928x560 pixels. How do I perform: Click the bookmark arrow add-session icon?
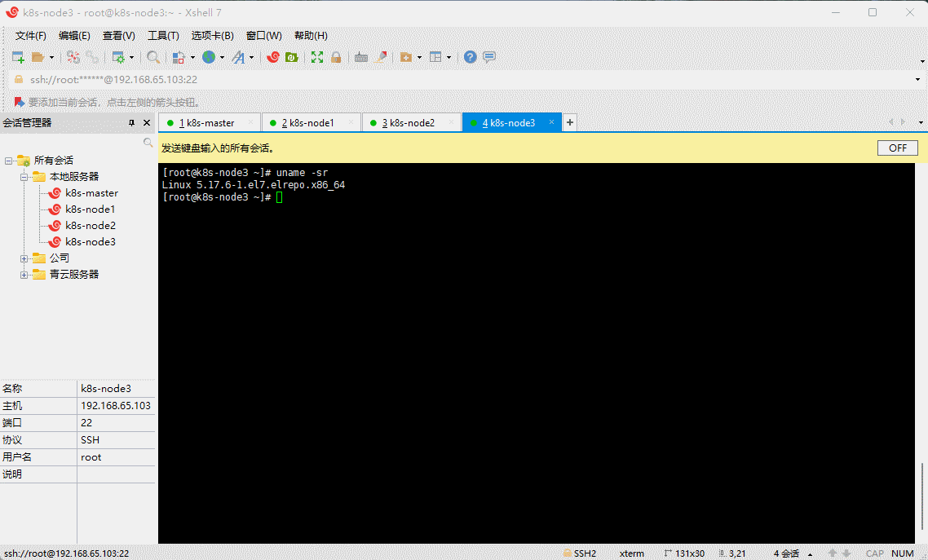pos(19,103)
